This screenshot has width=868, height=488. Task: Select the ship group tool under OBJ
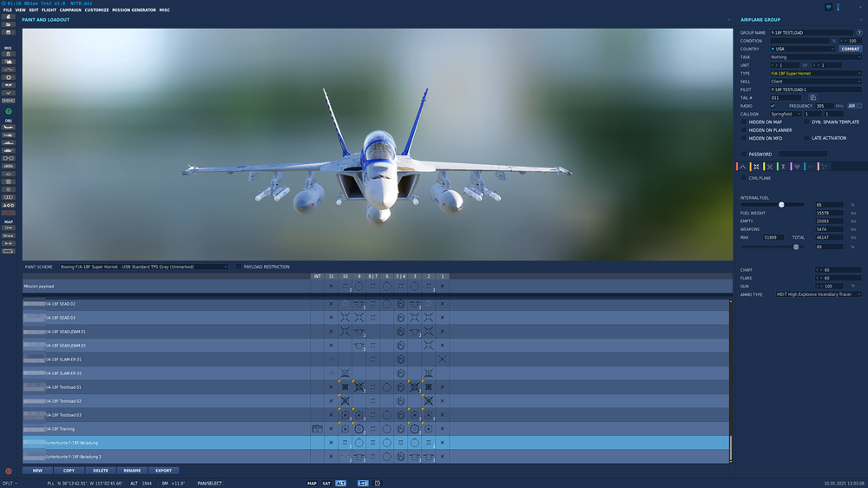coord(9,142)
